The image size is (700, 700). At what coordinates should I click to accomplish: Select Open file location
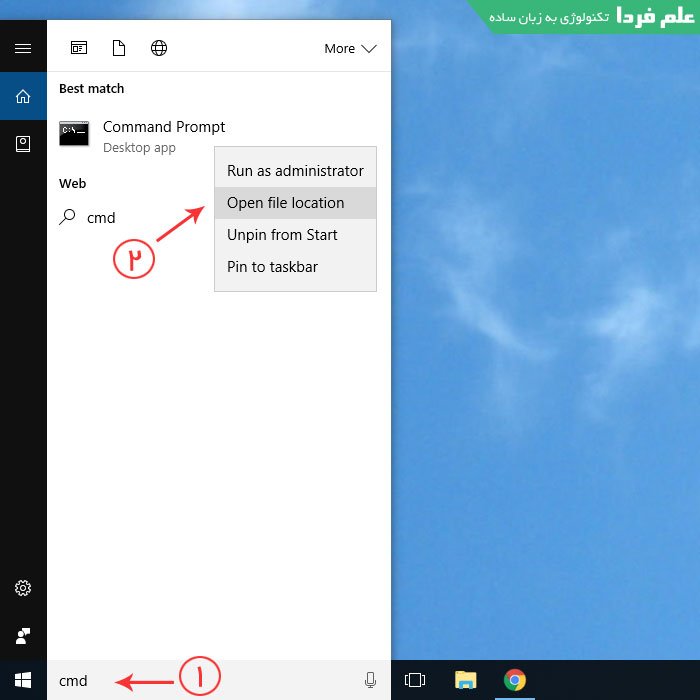(295, 203)
